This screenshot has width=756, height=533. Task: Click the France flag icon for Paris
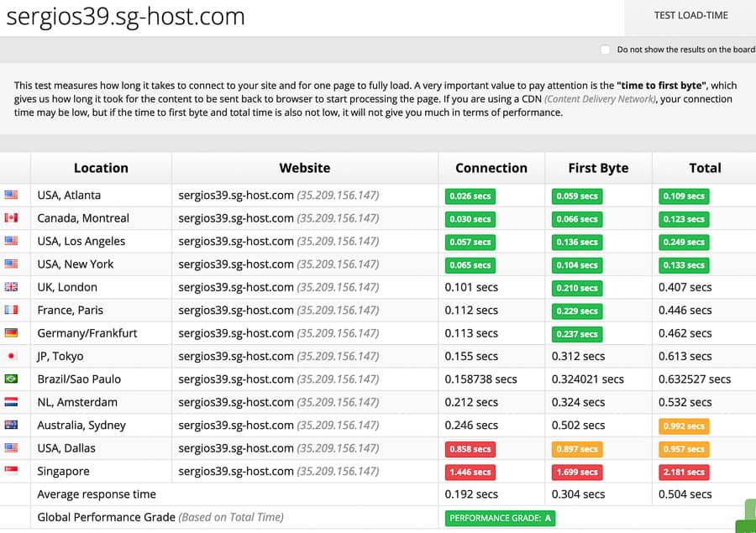(12, 311)
